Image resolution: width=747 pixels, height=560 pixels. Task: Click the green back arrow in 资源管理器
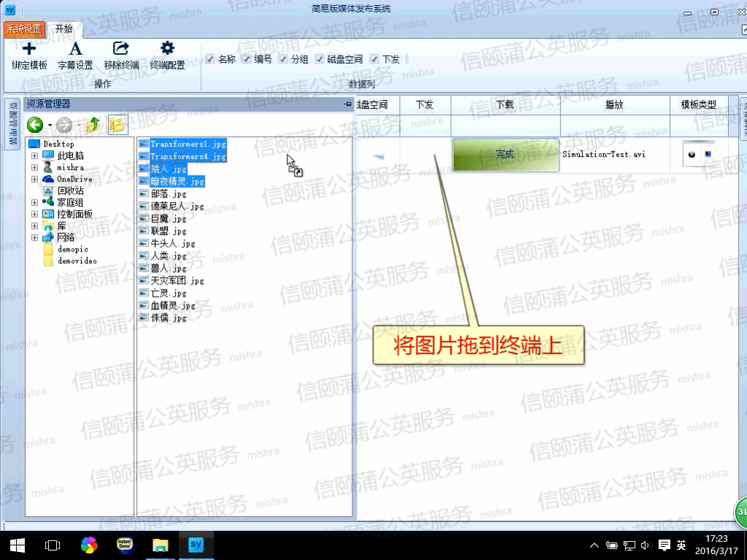click(35, 125)
